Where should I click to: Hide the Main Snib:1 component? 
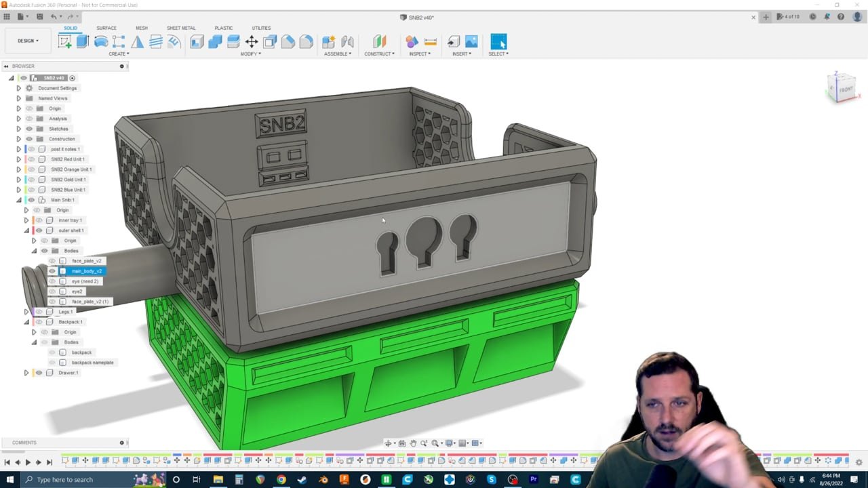pos(31,200)
